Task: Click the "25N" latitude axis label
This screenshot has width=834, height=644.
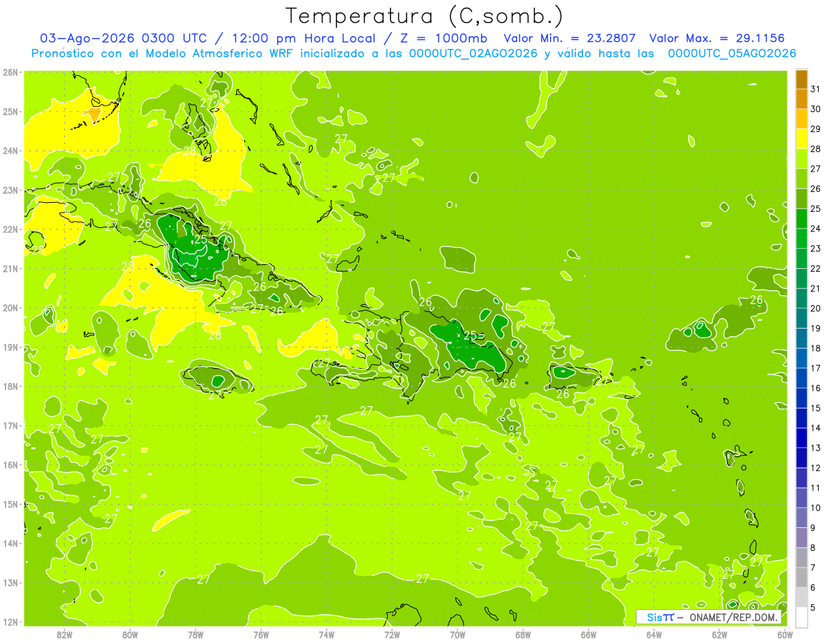Action: pyautogui.click(x=10, y=111)
